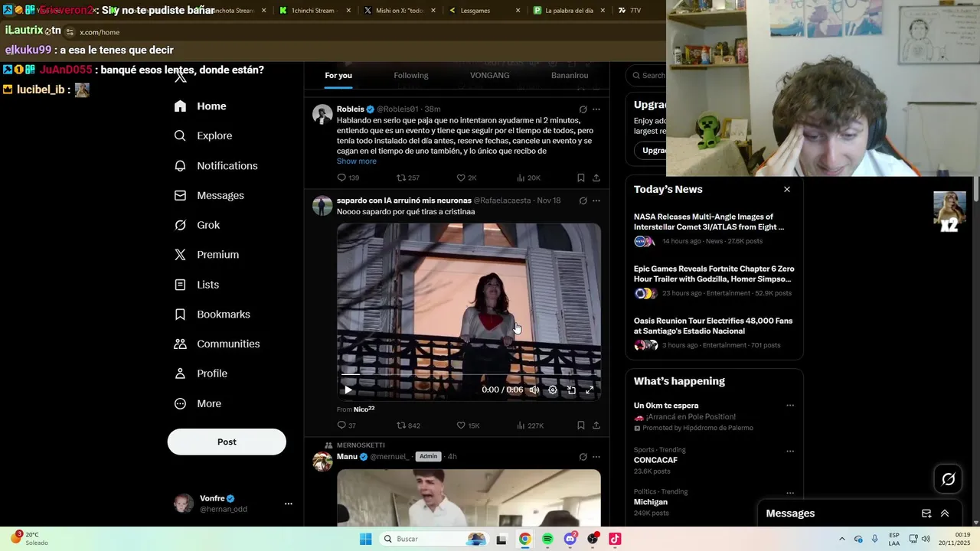The width and height of the screenshot is (980, 551).
Task: Open Profile in the sidebar
Action: click(201, 373)
